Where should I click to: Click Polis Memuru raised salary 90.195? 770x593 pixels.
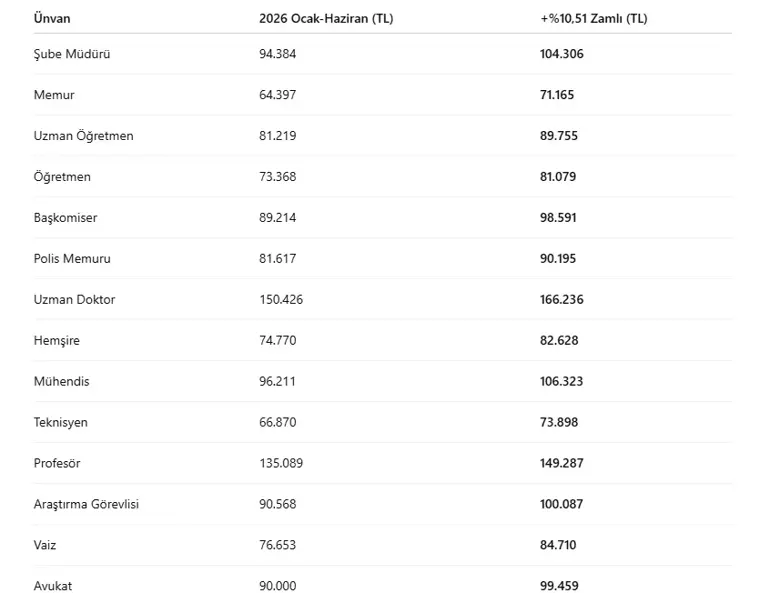558,259
